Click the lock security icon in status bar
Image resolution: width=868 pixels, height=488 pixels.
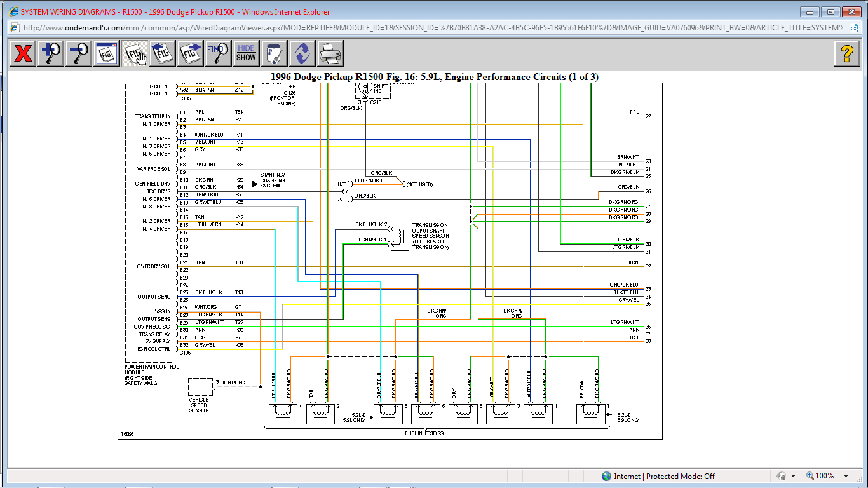pos(781,476)
